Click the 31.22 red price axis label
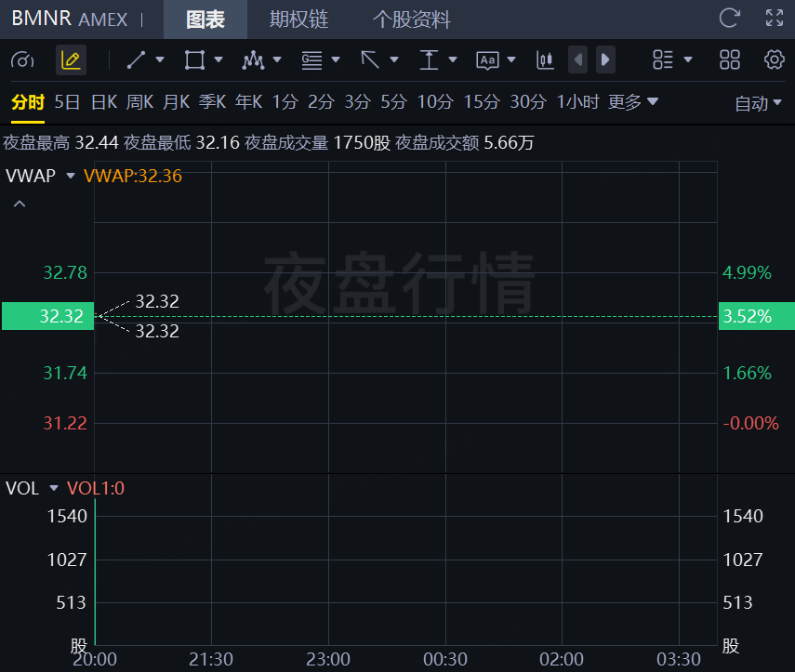 pos(65,423)
